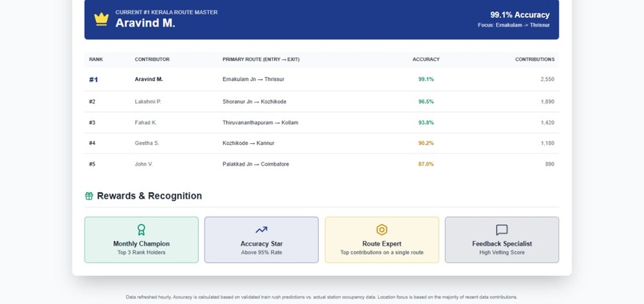Click 'Palakkad Jn → Coimbatore' route cell

click(x=256, y=164)
